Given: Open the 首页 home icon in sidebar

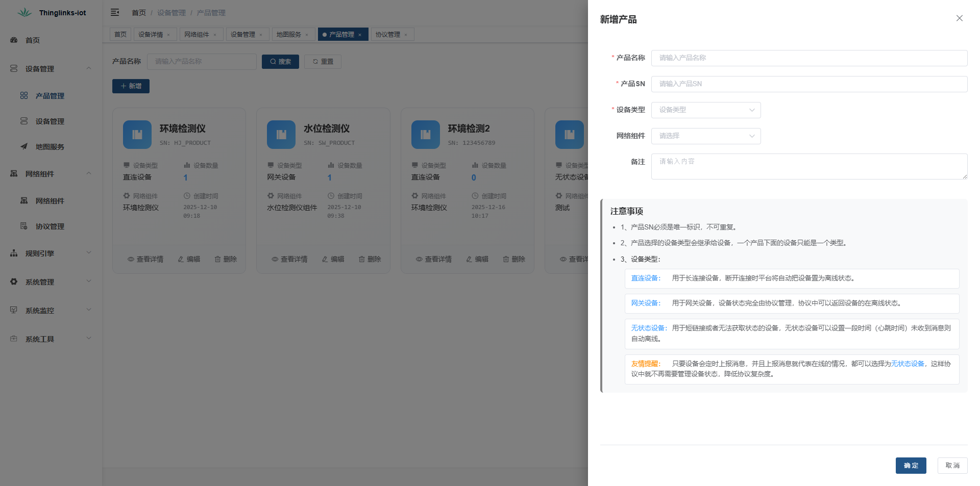Looking at the screenshot, I should pos(13,40).
